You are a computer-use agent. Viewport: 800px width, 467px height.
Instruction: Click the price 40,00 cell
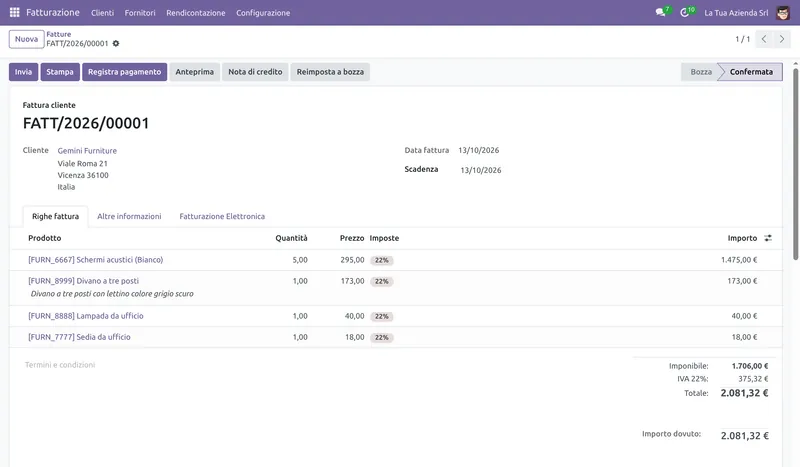click(x=354, y=316)
